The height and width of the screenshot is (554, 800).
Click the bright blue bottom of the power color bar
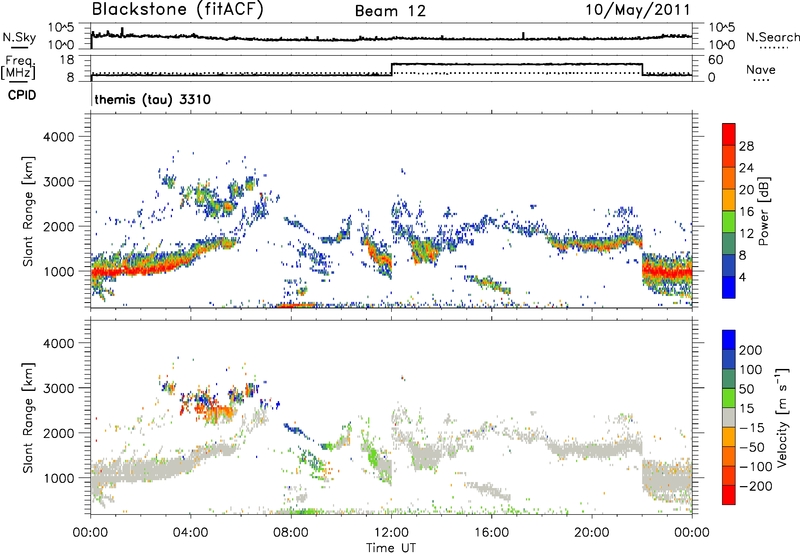click(729, 288)
